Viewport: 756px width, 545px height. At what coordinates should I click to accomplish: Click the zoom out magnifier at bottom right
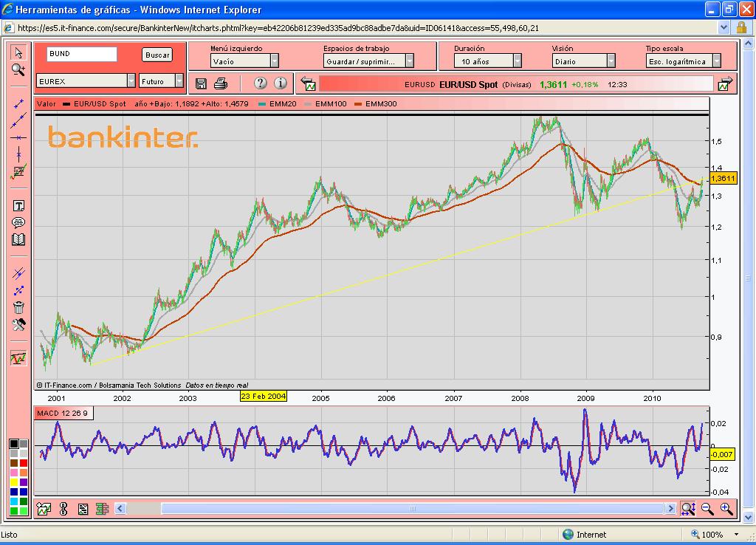click(707, 508)
